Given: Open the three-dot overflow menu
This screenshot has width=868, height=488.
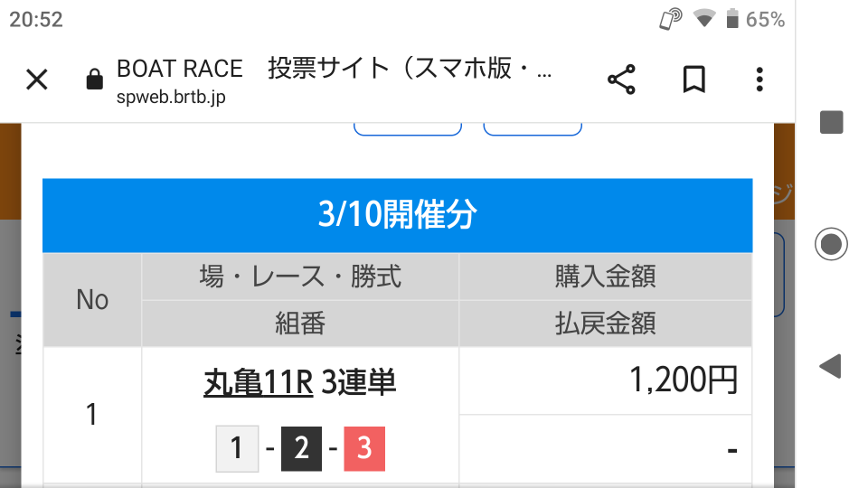Looking at the screenshot, I should pyautogui.click(x=759, y=80).
